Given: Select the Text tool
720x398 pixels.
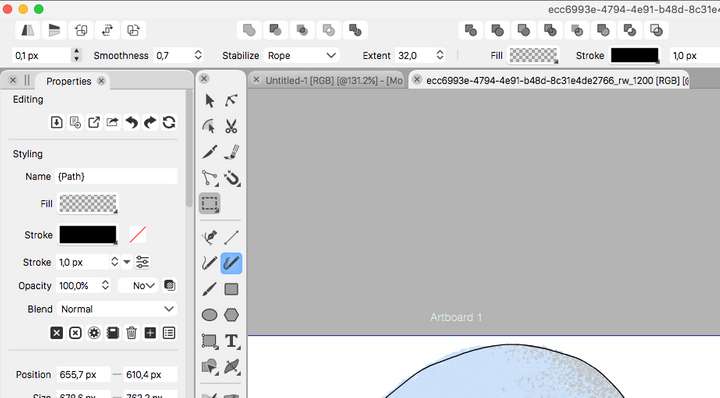Looking at the screenshot, I should coord(231,341).
